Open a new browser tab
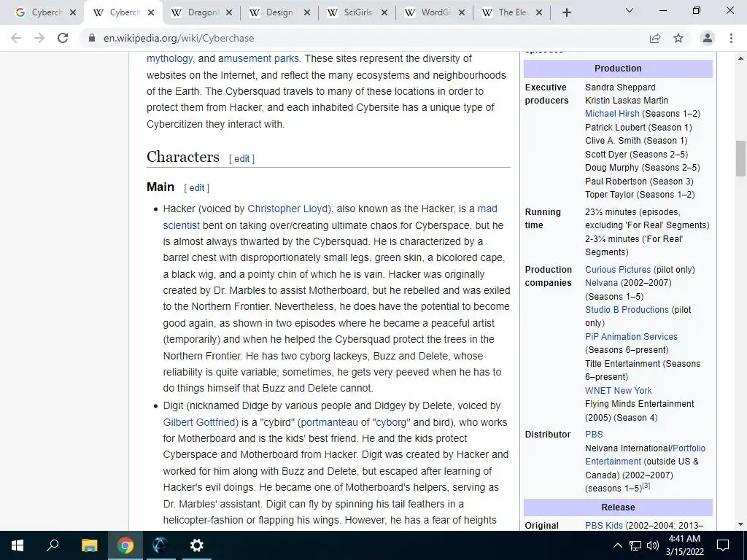Image resolution: width=747 pixels, height=560 pixels. click(566, 13)
